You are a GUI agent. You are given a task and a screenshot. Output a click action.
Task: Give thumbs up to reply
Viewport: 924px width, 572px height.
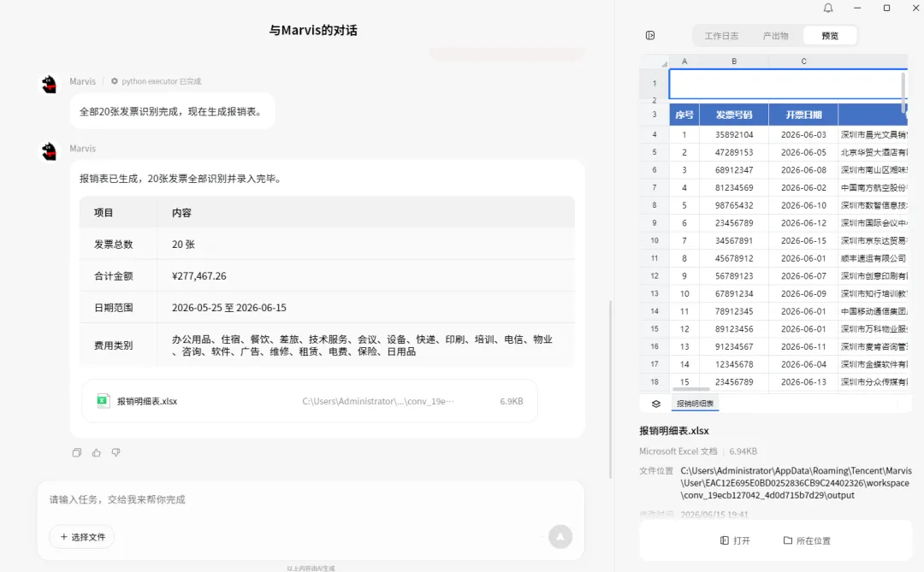click(x=96, y=452)
